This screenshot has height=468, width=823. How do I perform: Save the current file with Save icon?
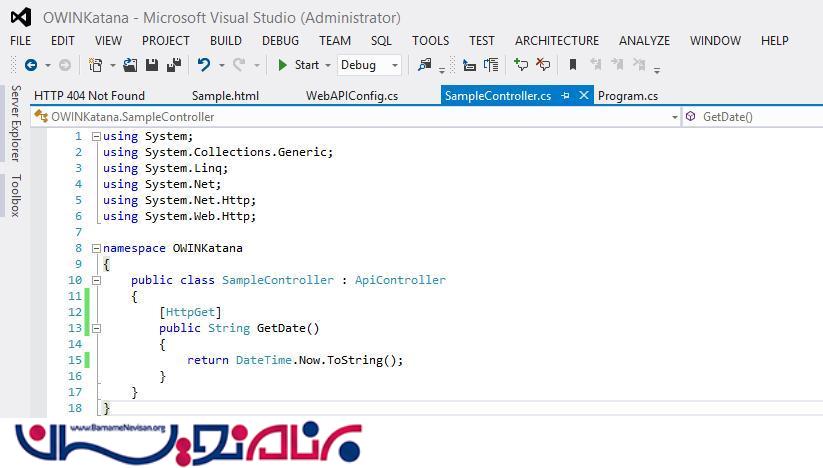[152, 65]
